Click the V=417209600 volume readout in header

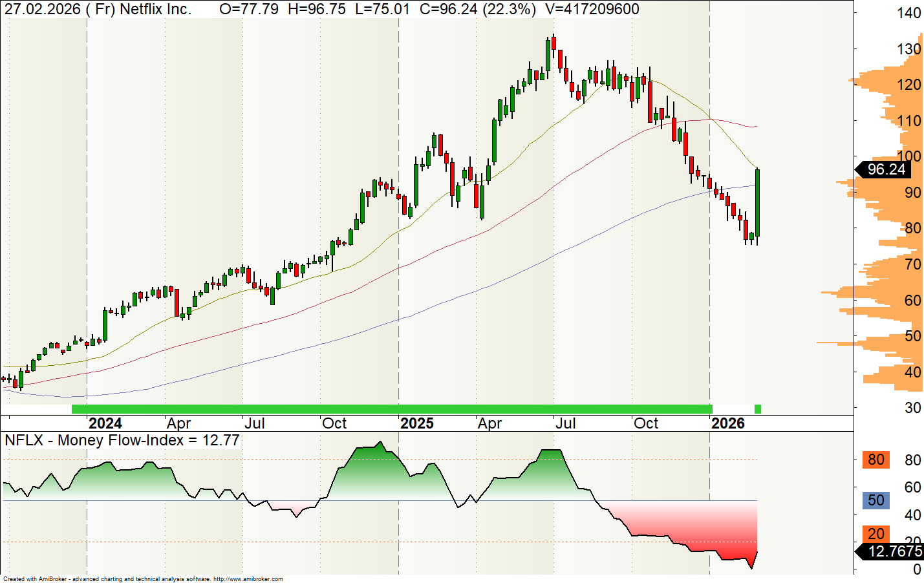coord(592,9)
